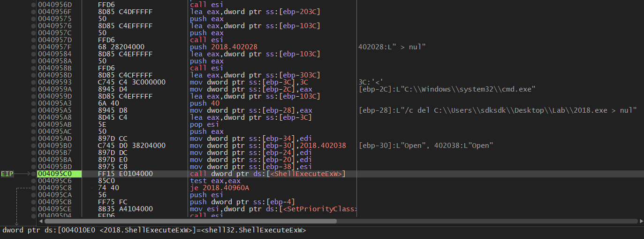Click the cmd.exe path comment

coord(447,89)
